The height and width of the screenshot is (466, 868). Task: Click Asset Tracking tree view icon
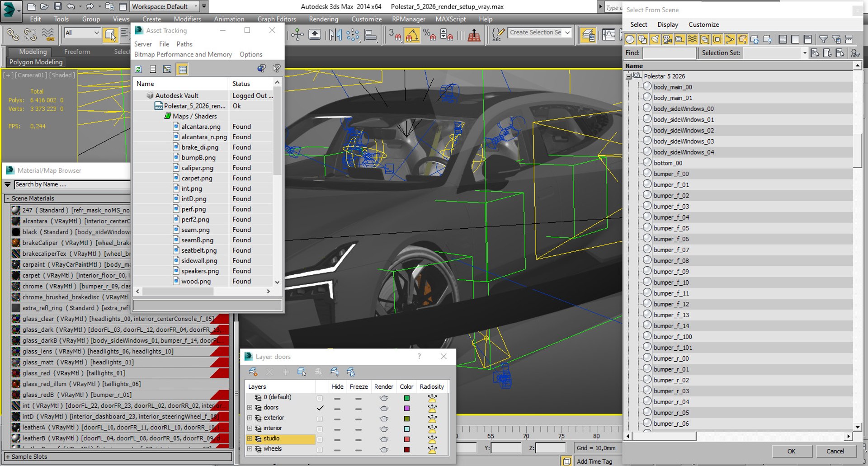pos(167,69)
